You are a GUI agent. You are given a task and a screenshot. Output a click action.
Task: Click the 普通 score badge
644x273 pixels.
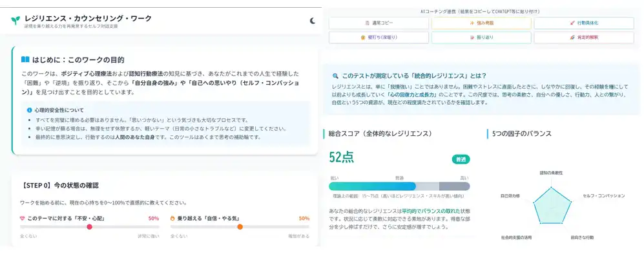461,159
